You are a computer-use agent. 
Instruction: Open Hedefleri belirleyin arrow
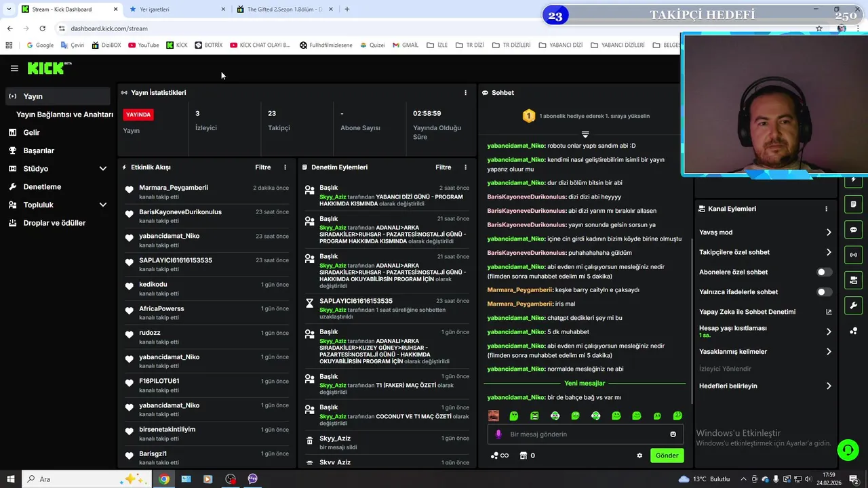(829, 386)
